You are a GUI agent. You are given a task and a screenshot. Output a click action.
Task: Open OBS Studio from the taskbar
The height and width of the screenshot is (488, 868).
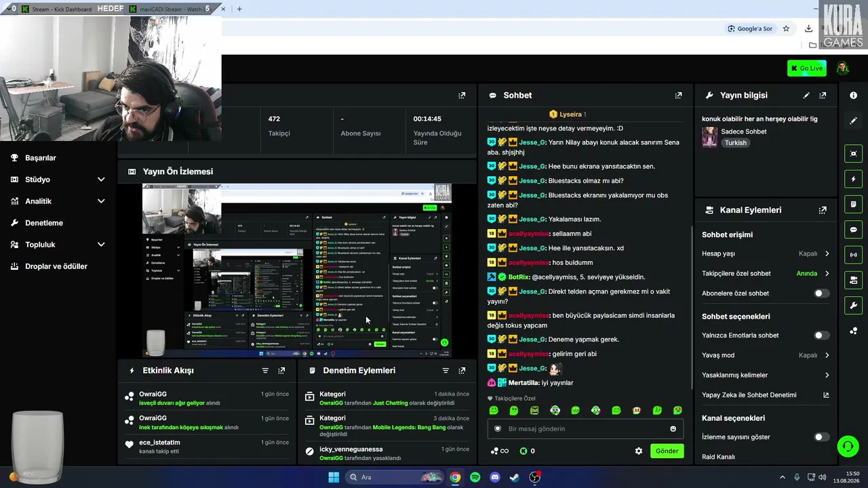coord(535,477)
